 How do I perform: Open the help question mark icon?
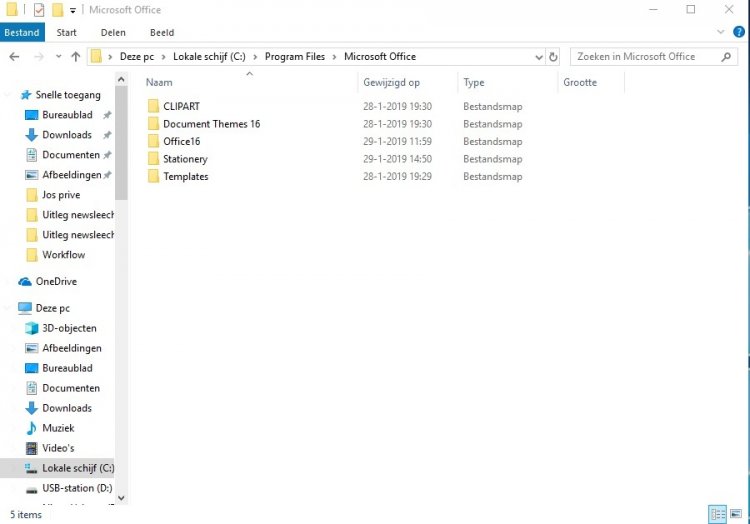(739, 33)
